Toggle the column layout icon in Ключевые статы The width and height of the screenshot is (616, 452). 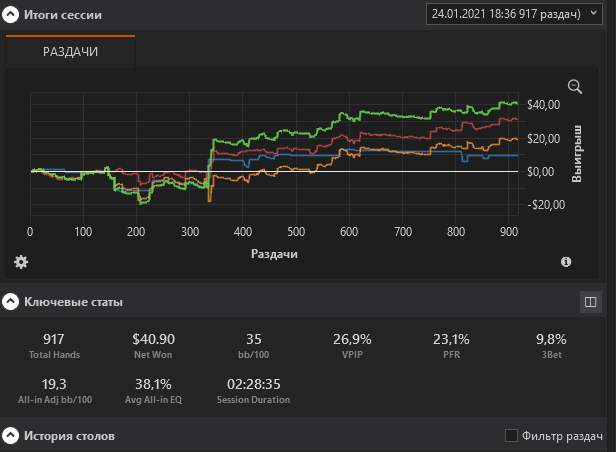[x=590, y=301]
